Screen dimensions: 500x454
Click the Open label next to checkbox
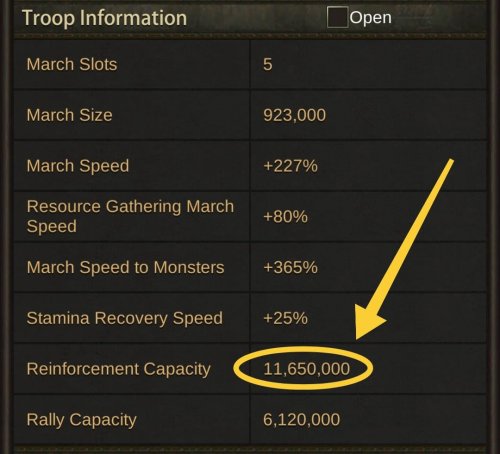pyautogui.click(x=371, y=17)
